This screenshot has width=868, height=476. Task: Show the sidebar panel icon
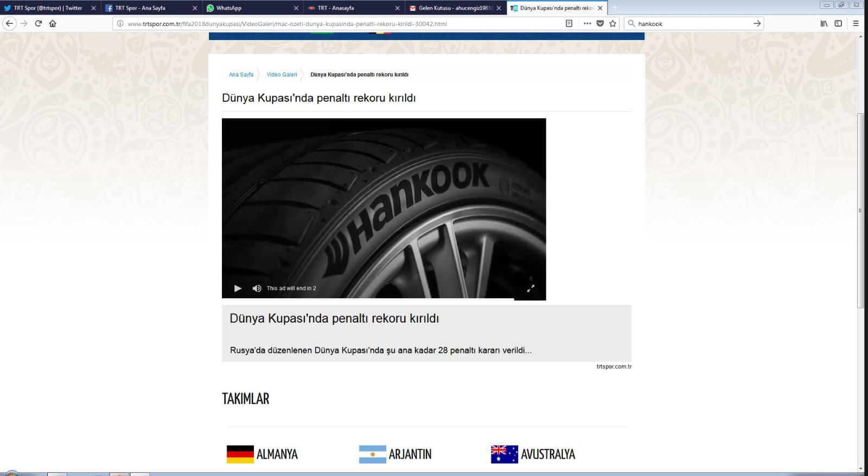coord(838,23)
